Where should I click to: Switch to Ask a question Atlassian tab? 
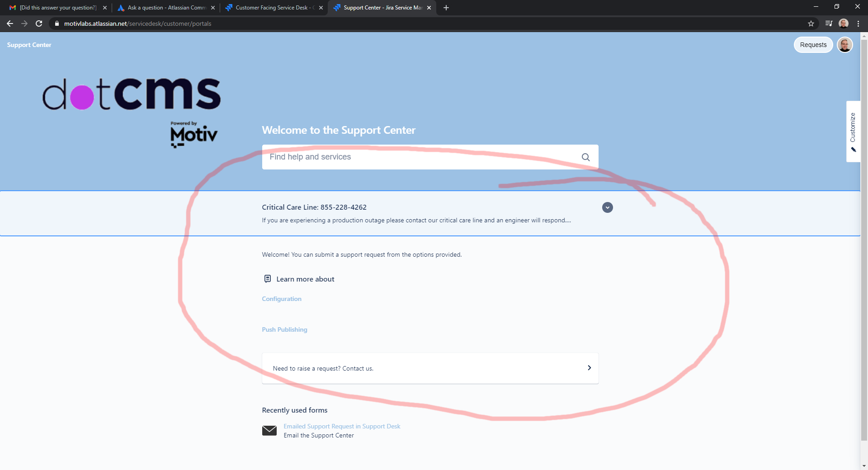[165, 8]
